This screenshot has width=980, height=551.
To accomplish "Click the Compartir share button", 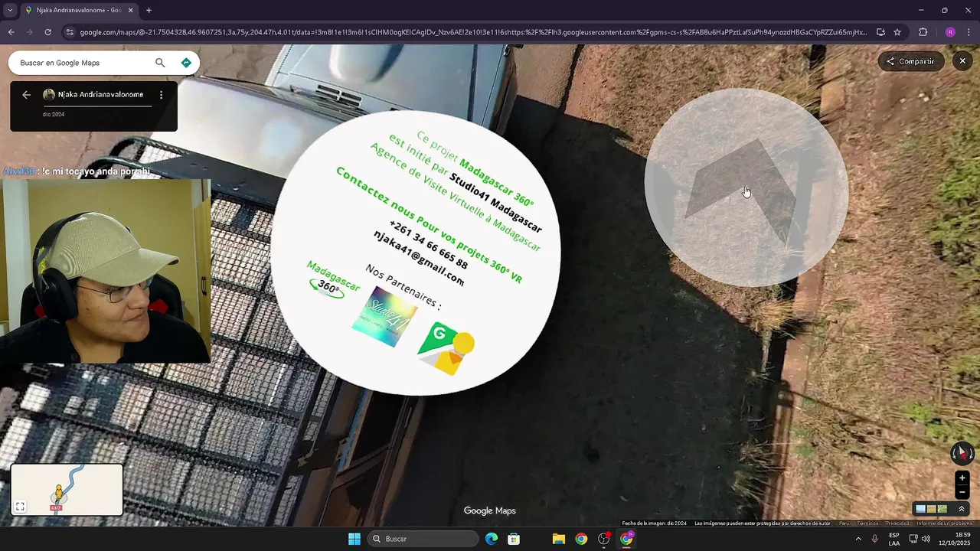I will point(911,61).
